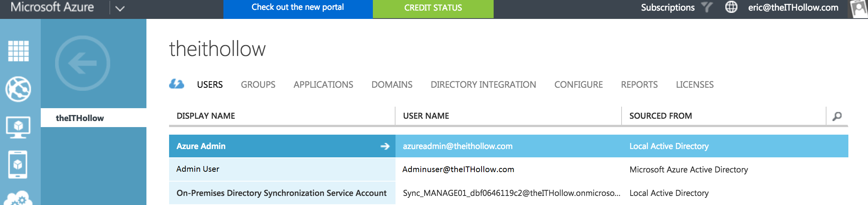Open Mobile Services phone icon in sidebar
This screenshot has height=205, width=868.
point(18,165)
